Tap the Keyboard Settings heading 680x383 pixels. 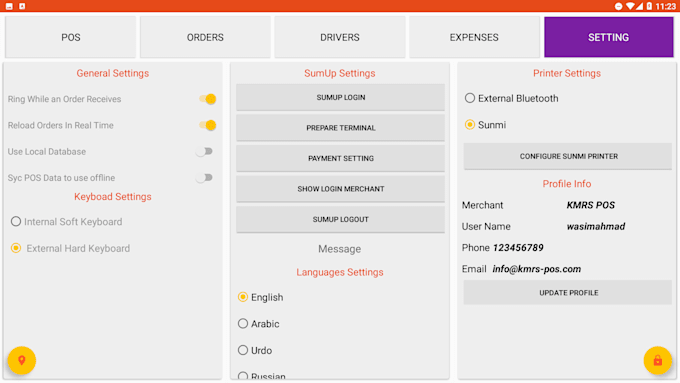[113, 196]
